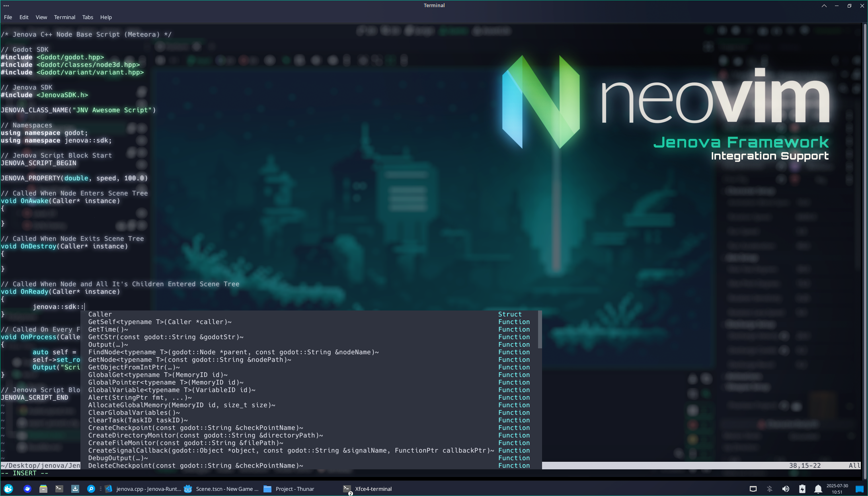Click the JENOVA_PROPERTY speed line
Image resolution: width=868 pixels, height=496 pixels.
coord(74,178)
